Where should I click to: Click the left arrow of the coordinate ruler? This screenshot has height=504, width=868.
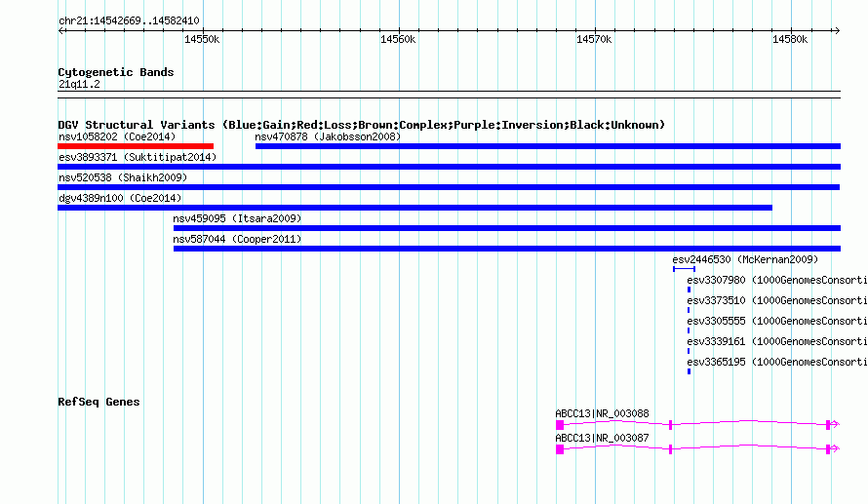pyautogui.click(x=61, y=31)
